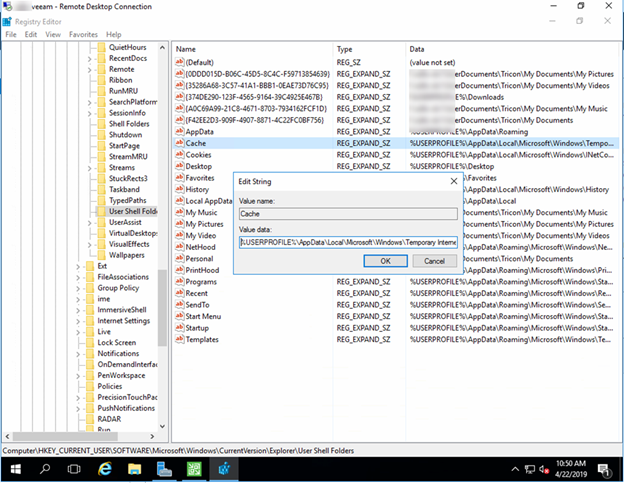Expand the Streams key
This screenshot has height=483, width=624.
[90, 168]
